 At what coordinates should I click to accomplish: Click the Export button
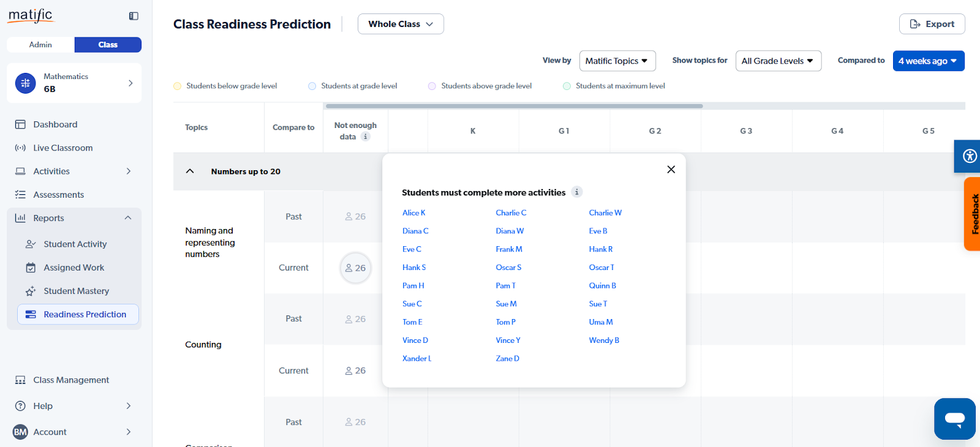coord(932,24)
